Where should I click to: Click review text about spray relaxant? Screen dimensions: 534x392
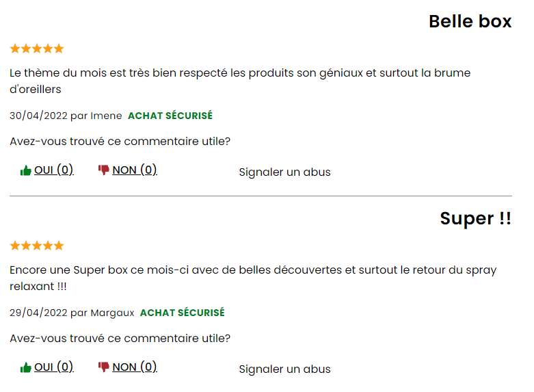point(253,278)
